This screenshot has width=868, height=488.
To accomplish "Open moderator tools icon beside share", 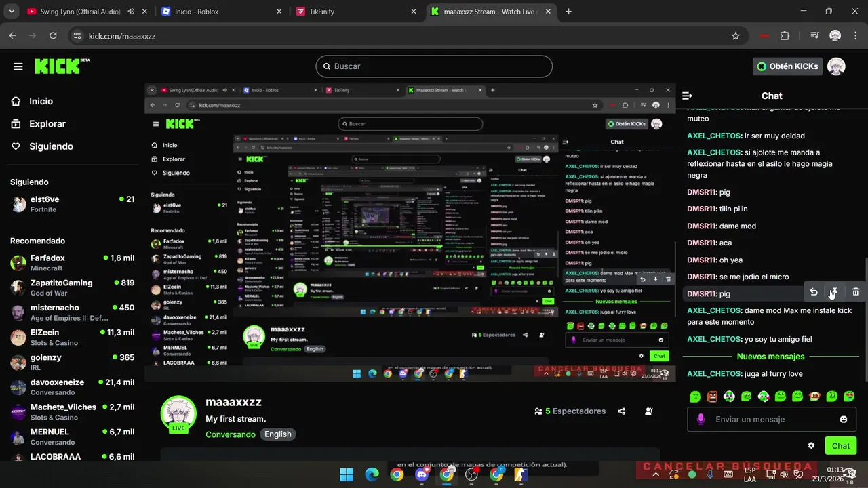I will point(649,411).
